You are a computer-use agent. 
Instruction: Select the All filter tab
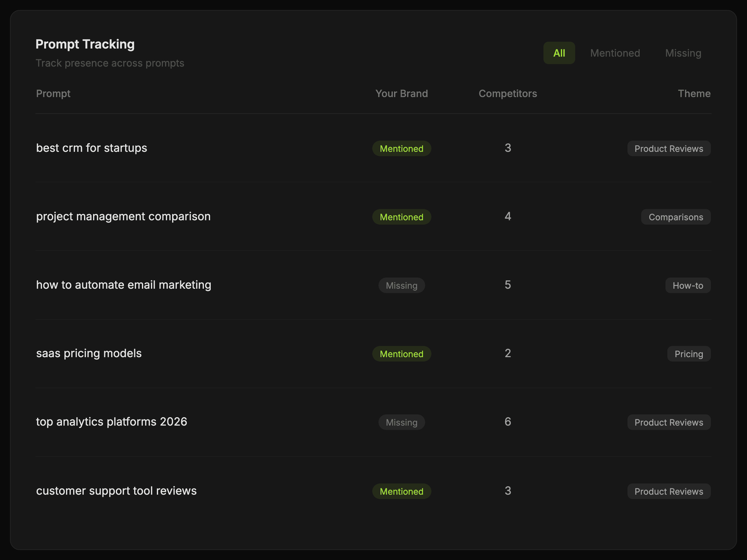[x=559, y=53]
